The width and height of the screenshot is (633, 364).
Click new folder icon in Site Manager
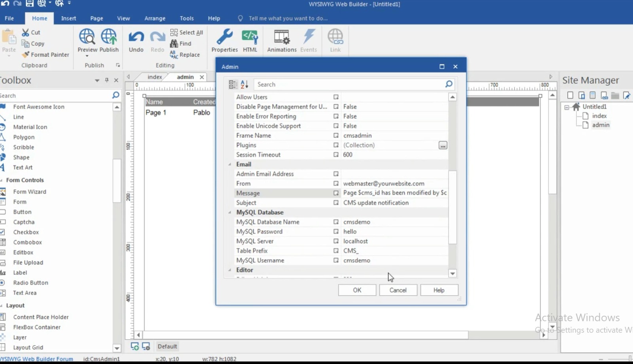click(x=615, y=95)
